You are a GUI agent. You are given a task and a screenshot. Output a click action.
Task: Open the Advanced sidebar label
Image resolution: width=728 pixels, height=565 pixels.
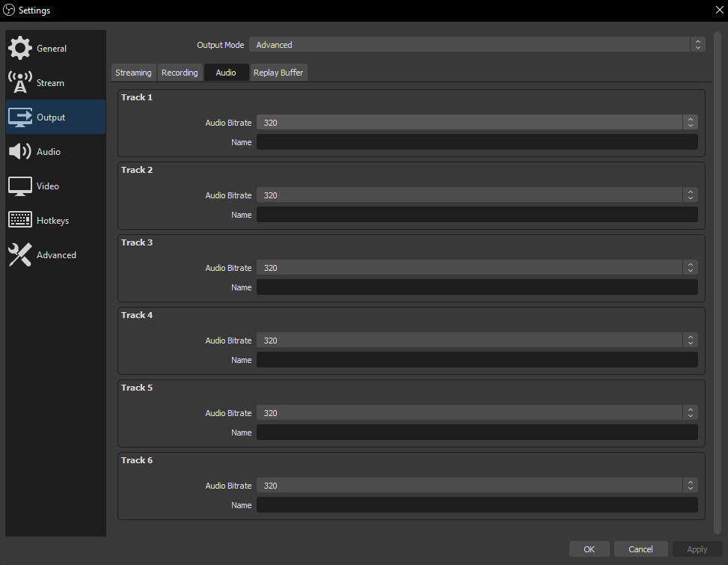coord(56,255)
